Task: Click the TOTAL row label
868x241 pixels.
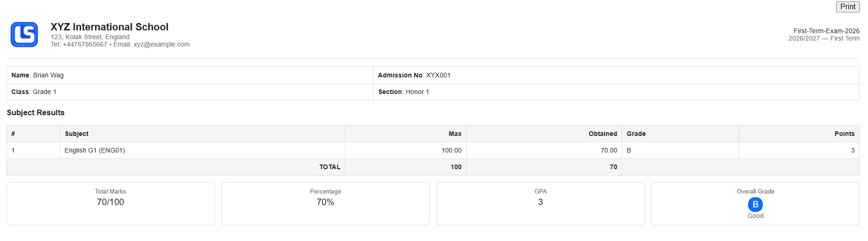Action: click(330, 167)
